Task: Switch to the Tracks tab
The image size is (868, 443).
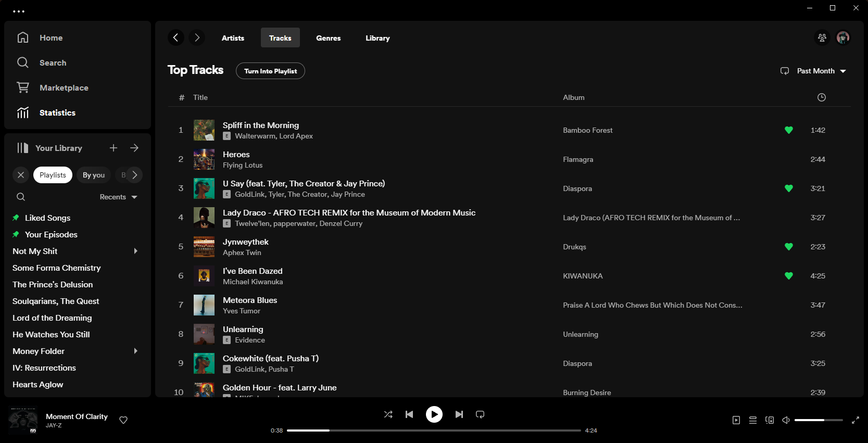Action: (280, 38)
